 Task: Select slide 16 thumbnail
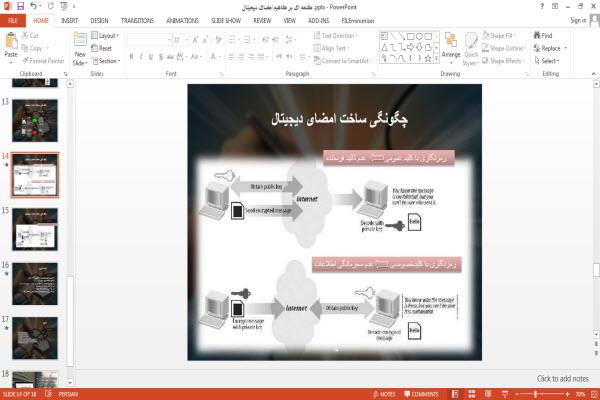[35, 284]
